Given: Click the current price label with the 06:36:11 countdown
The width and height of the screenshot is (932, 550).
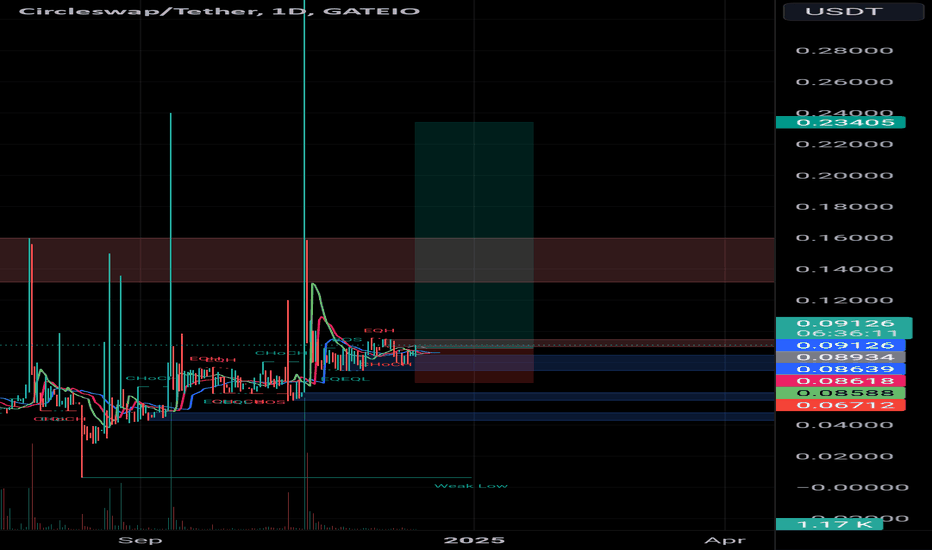Looking at the screenshot, I should point(844,328).
